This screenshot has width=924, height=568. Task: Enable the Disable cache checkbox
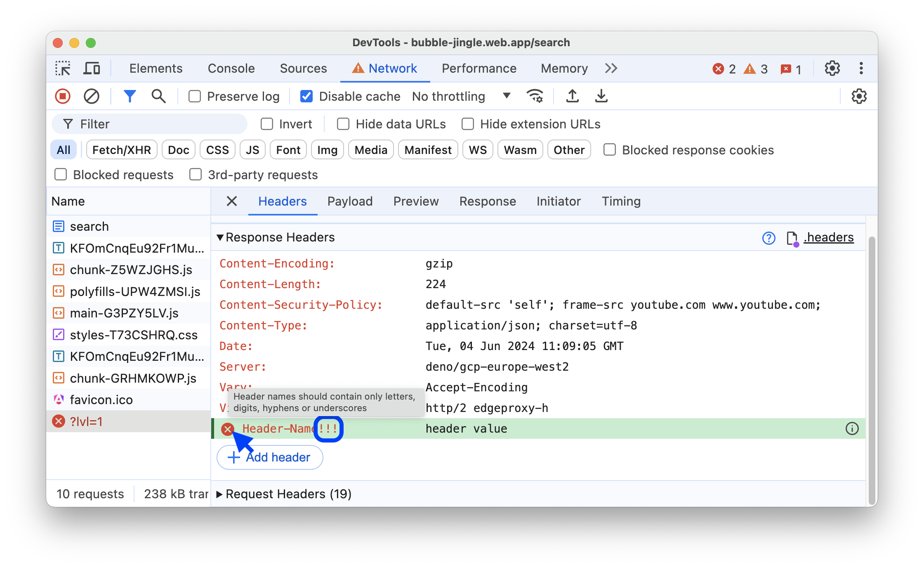[306, 96]
